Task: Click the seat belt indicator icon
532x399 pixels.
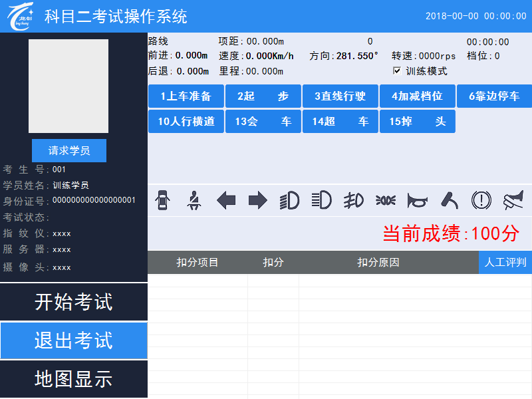Action: pos(194,201)
